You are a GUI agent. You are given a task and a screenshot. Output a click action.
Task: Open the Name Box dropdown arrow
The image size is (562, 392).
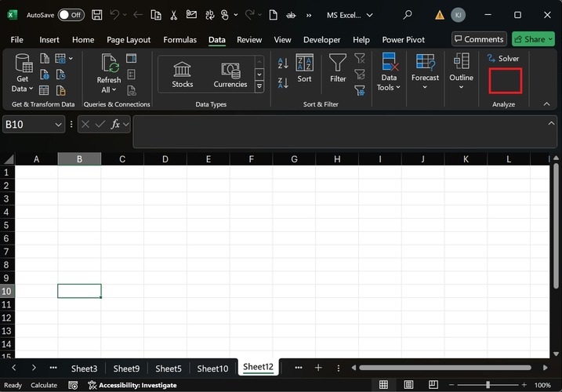(x=59, y=124)
